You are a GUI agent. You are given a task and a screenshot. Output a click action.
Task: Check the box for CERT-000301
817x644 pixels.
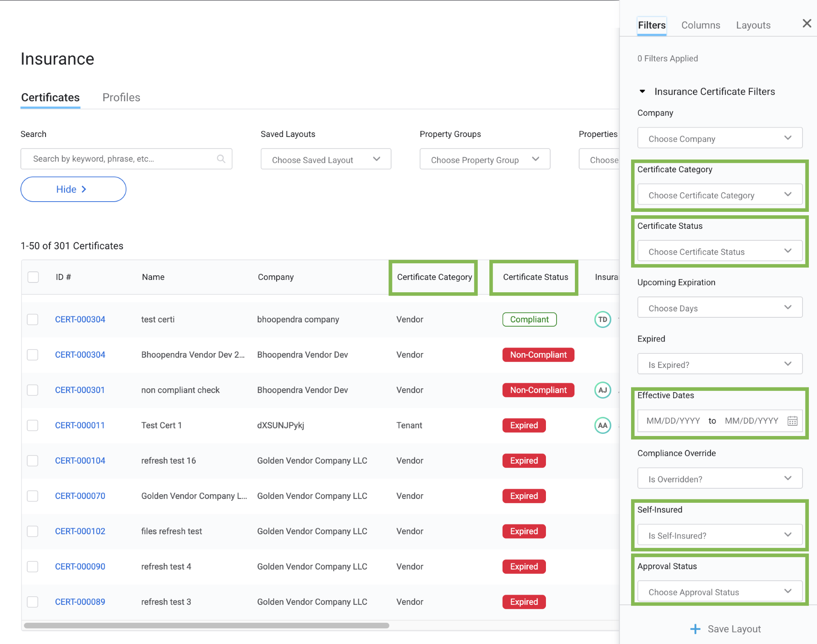tap(33, 390)
